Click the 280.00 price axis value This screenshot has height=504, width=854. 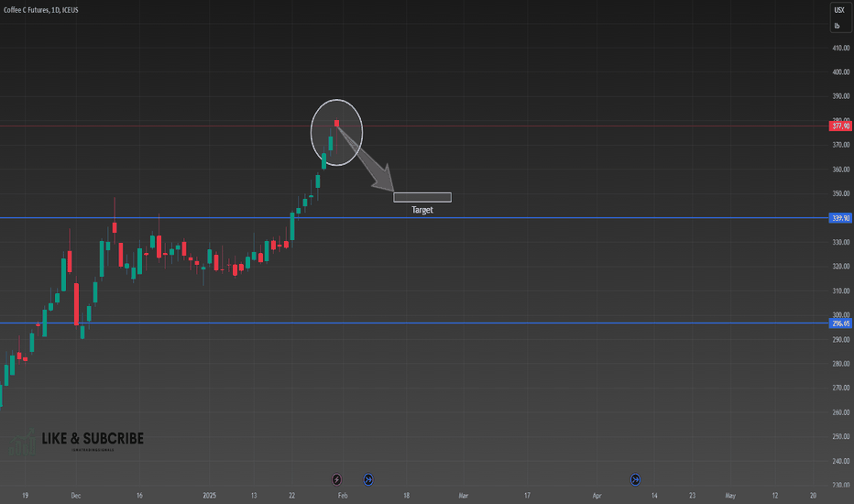point(841,364)
